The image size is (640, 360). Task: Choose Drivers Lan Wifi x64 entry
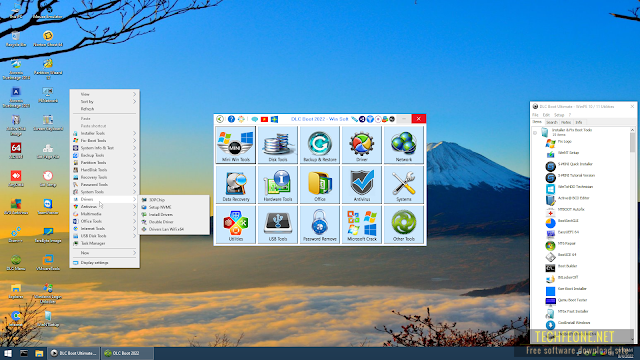tap(175, 229)
